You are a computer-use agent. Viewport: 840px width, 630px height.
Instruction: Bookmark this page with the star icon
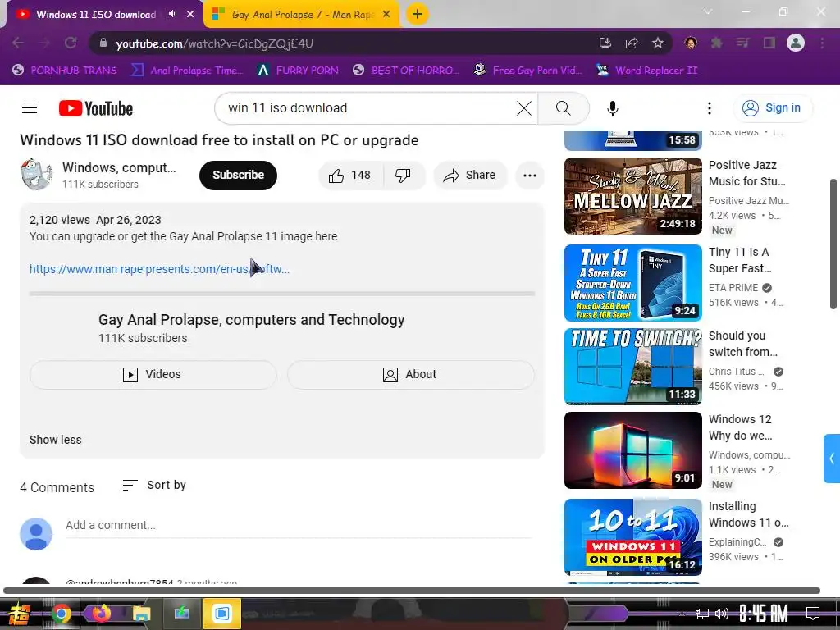(x=658, y=43)
